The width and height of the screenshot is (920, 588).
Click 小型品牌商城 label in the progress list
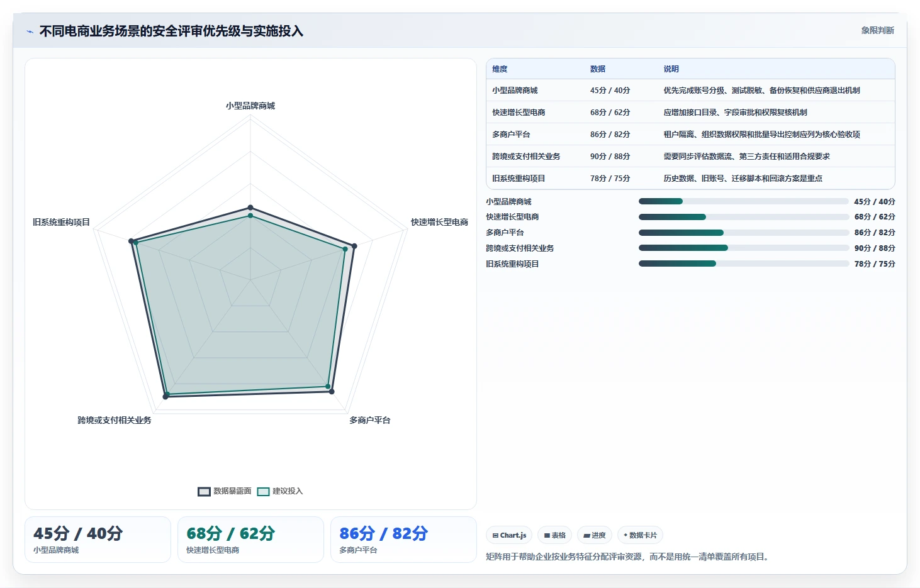point(508,202)
